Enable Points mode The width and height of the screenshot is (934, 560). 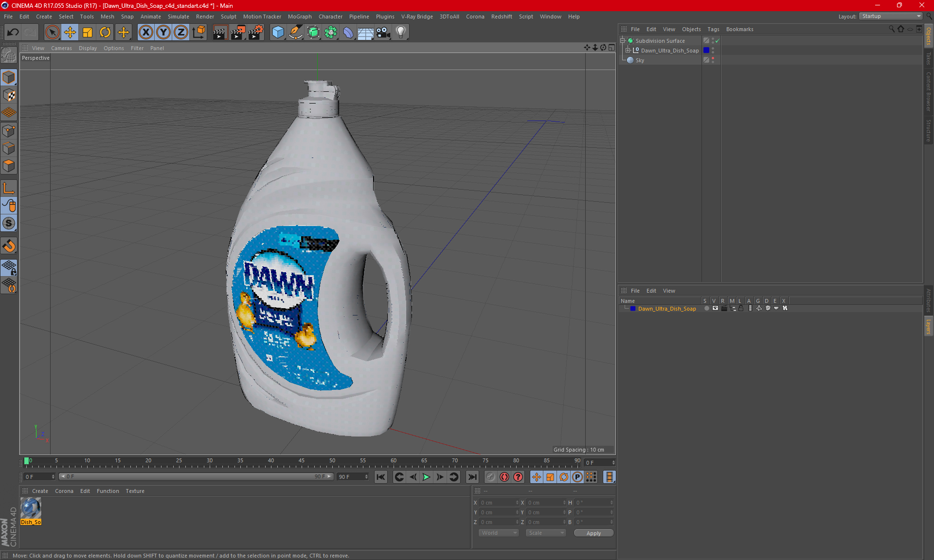point(9,131)
